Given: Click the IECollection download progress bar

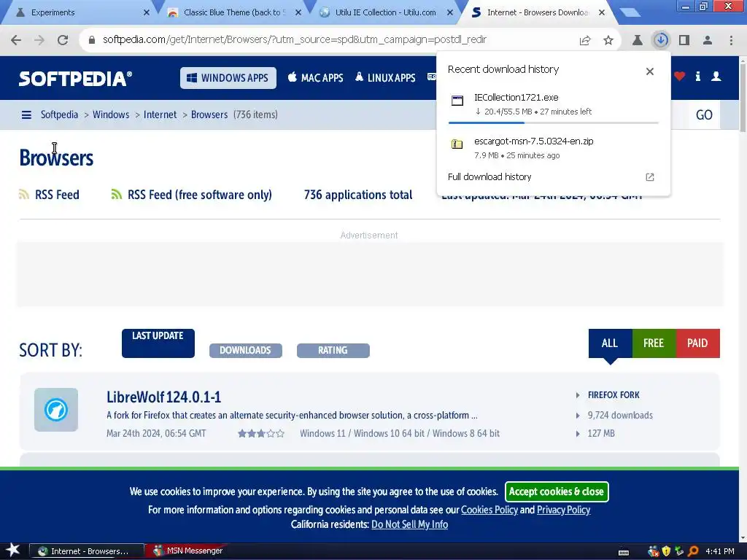Looking at the screenshot, I should tap(553, 122).
